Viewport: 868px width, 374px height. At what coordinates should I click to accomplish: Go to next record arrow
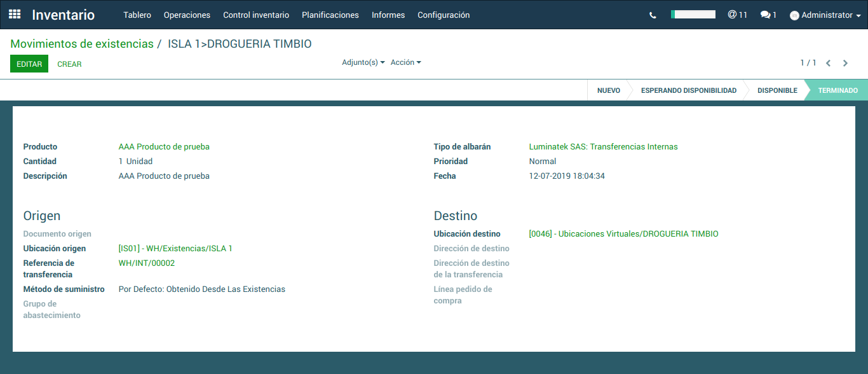pos(845,63)
